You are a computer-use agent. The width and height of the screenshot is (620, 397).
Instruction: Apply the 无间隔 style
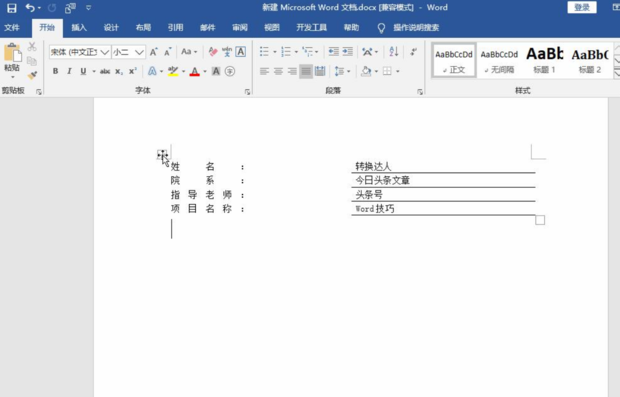click(x=499, y=60)
